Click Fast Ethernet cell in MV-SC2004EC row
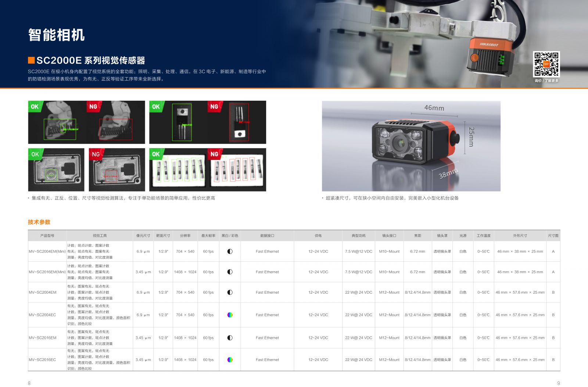The height and width of the screenshot is (387, 588). pos(267,315)
